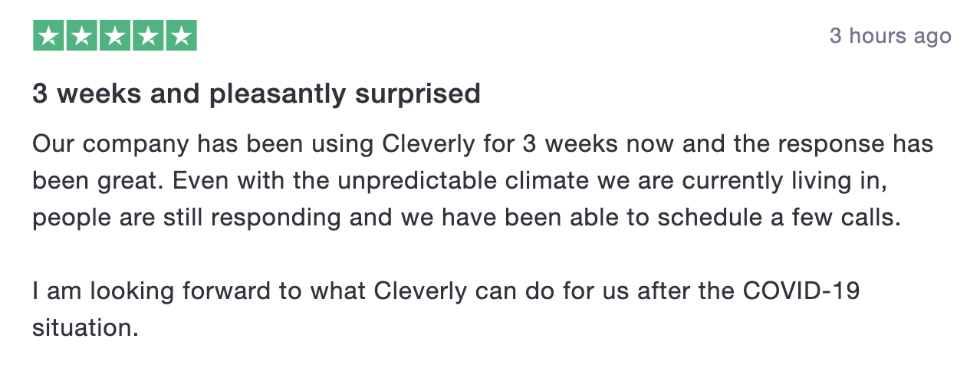The image size is (980, 365).
Task: Click the 'I am looking forward' sentence start
Action: 159,291
